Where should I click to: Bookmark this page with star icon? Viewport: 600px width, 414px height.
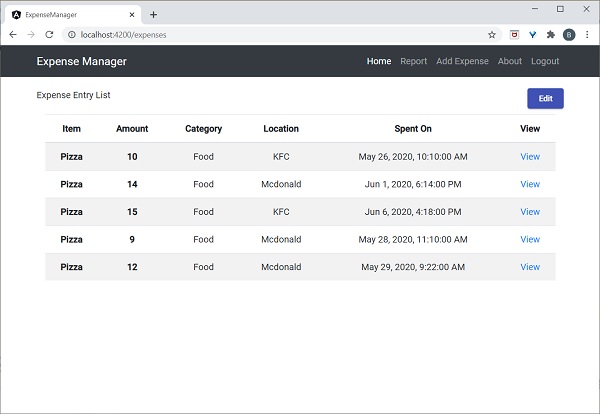point(492,34)
